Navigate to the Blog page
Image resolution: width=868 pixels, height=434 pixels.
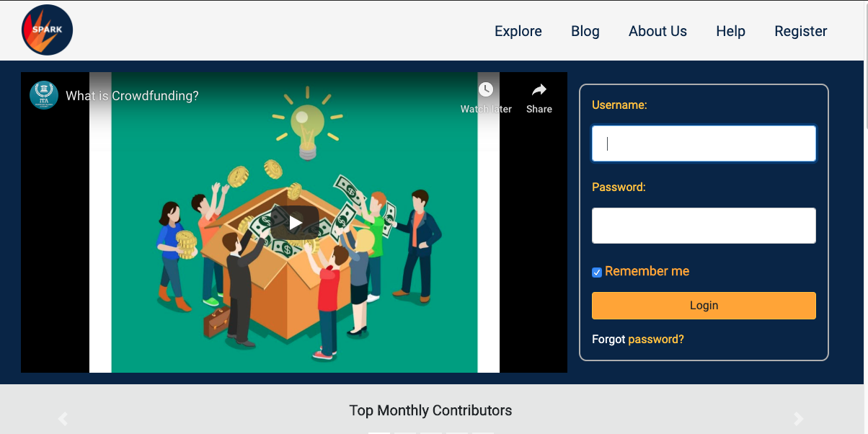(585, 31)
